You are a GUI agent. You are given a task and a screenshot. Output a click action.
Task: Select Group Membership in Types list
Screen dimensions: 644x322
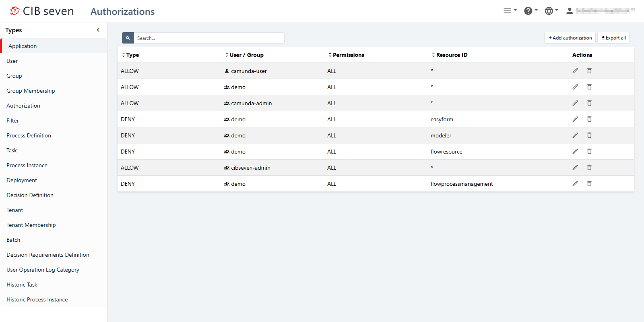tap(31, 91)
